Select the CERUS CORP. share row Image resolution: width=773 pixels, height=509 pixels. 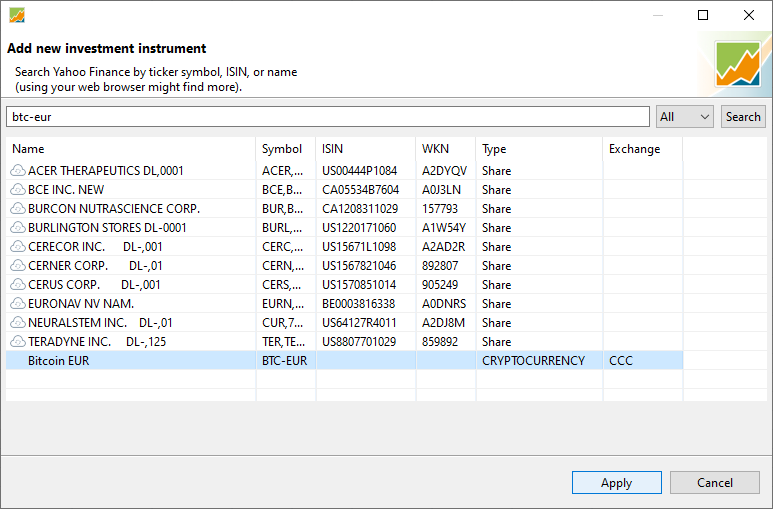pyautogui.click(x=344, y=285)
